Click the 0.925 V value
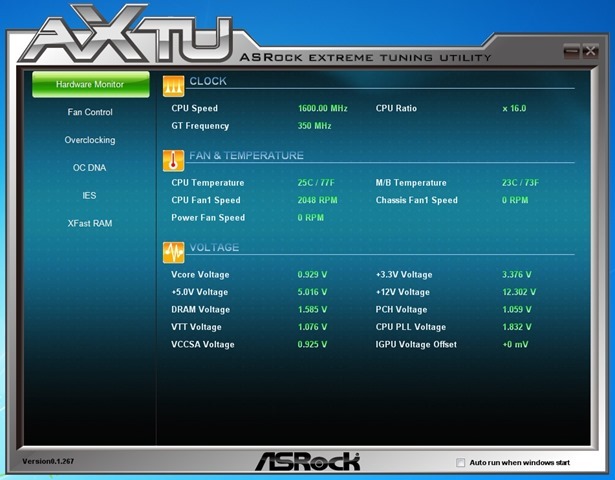 click(x=312, y=345)
